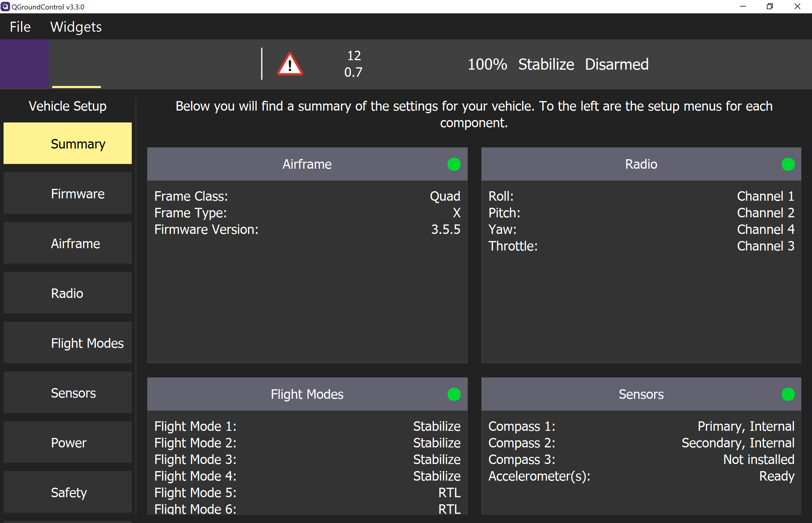Select the Stabilize flight mode indicator

point(546,64)
